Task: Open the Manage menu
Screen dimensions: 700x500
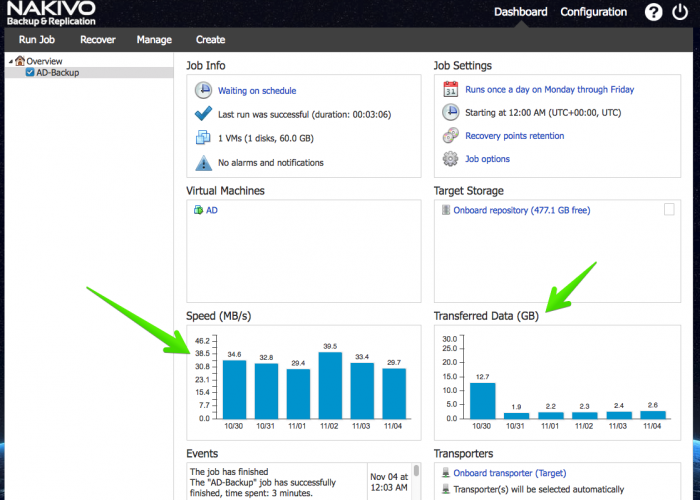Action: tap(154, 40)
